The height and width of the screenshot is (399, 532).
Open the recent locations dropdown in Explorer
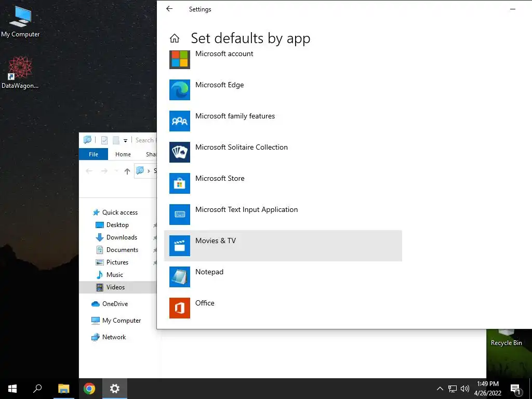tap(116, 171)
